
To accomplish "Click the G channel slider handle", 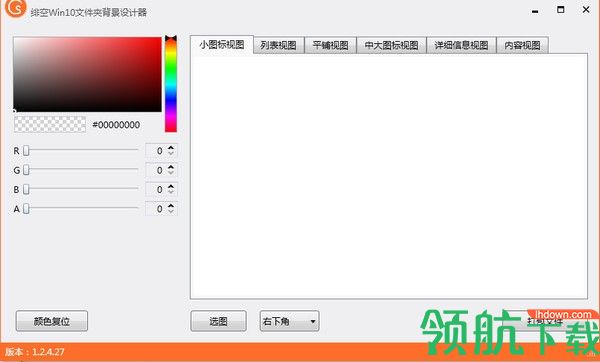I will 26,170.
